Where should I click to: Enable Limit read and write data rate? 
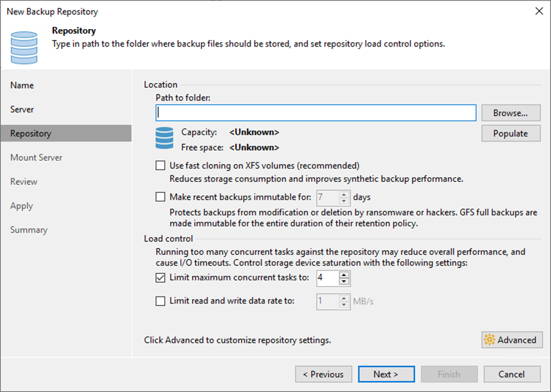point(160,301)
